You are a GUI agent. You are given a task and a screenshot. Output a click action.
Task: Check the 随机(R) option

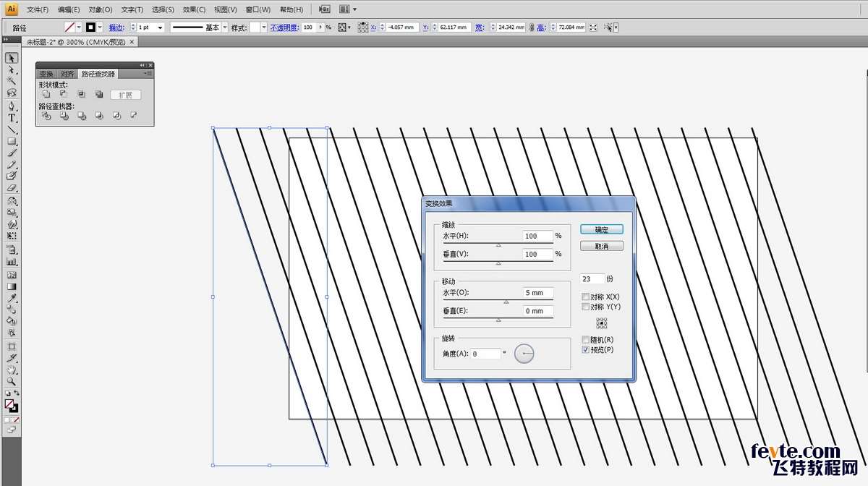coord(586,340)
